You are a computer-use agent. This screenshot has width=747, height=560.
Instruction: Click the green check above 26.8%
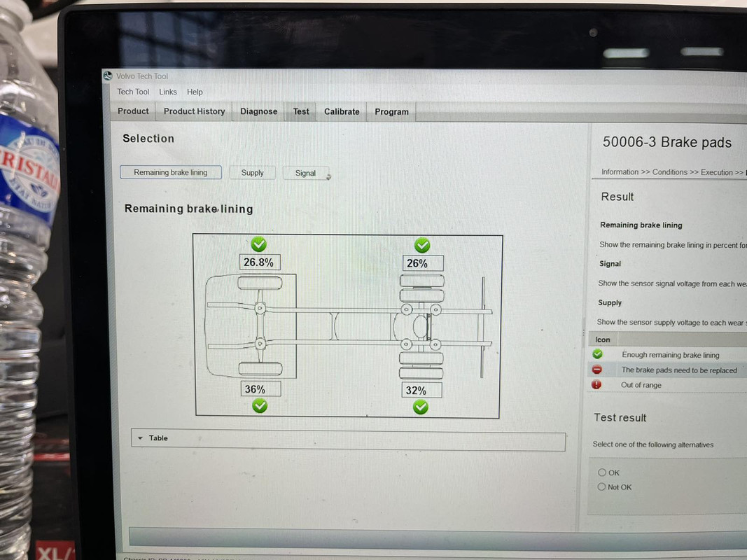[259, 244]
